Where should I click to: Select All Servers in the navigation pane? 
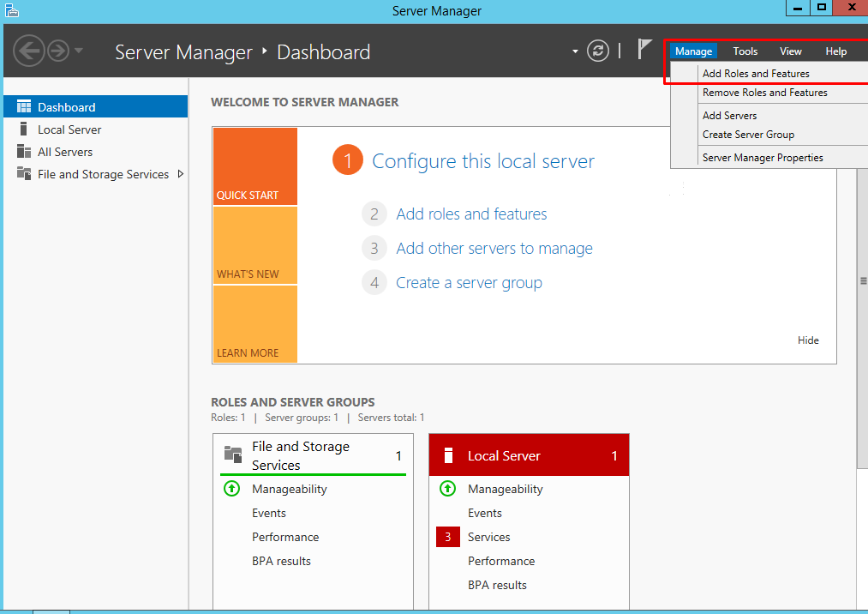96,151
